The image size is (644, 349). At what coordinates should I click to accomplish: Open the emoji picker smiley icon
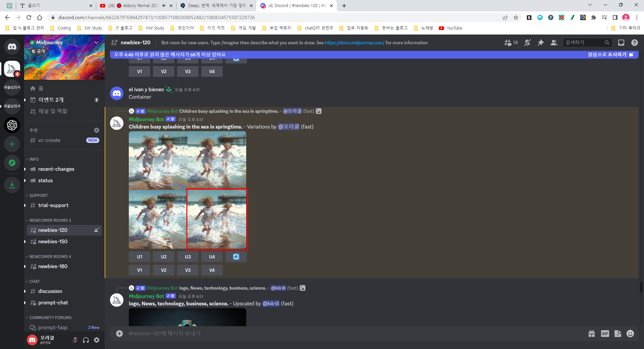pos(631,334)
